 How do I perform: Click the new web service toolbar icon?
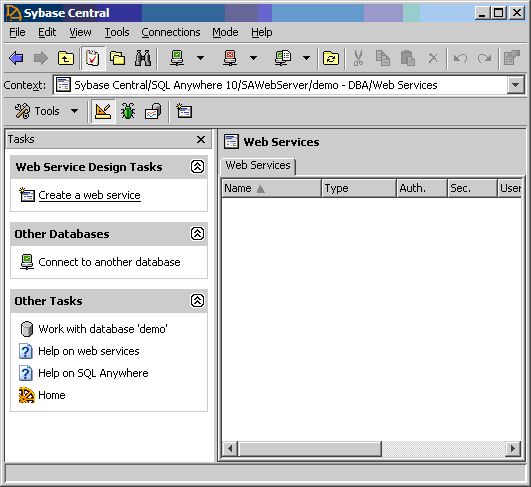pos(184,111)
